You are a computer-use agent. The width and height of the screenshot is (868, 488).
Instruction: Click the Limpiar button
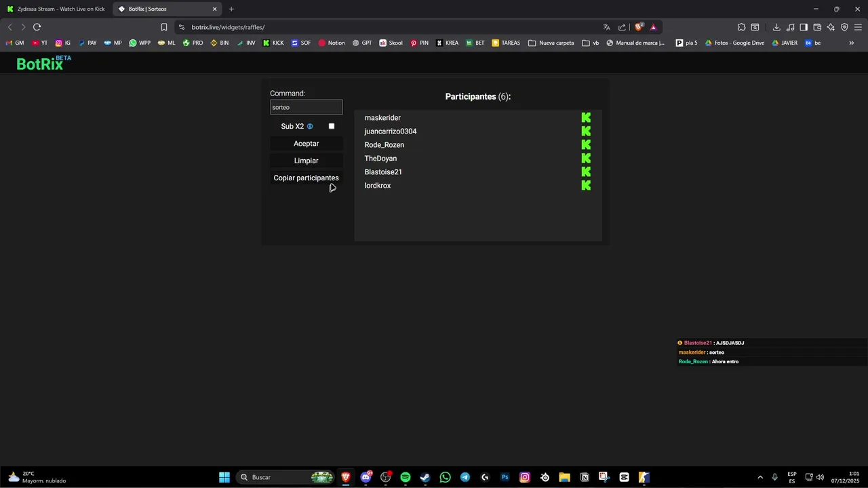tap(306, 161)
